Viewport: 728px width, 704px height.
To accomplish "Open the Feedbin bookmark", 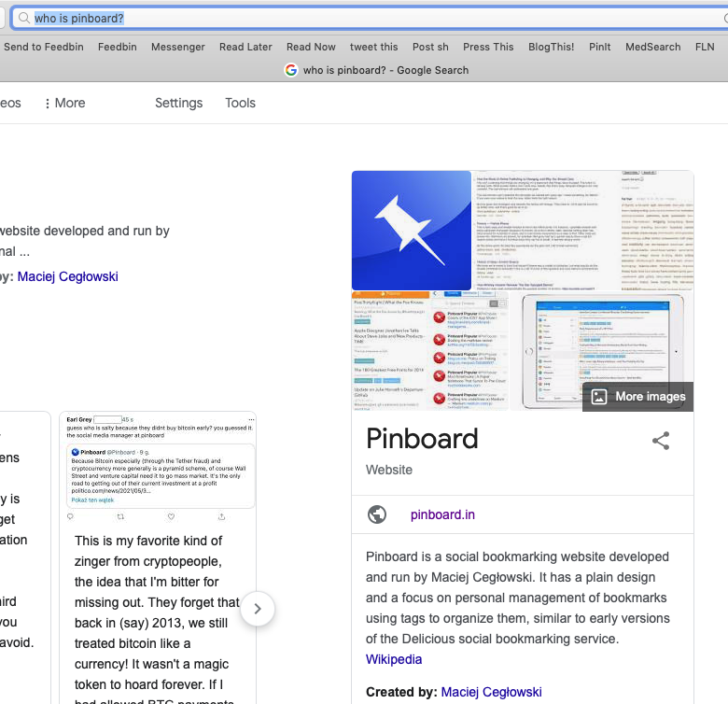I will point(118,47).
